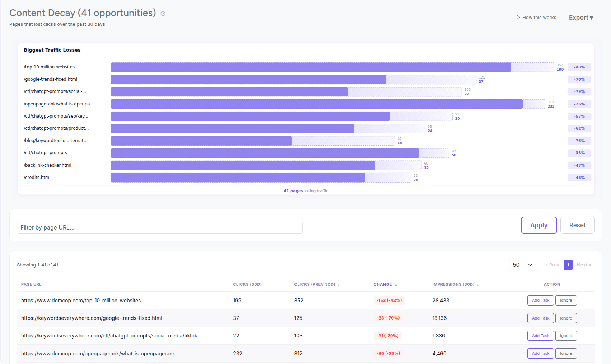Click the /blog/keywordtoolio-alternat... chart label
Screen dimensions: 611x364
tap(56, 141)
